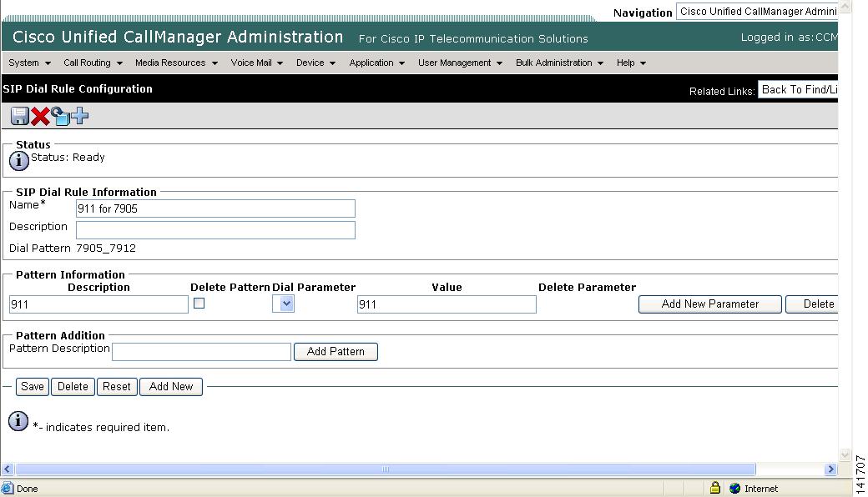
Task: Open the Call Routing menu
Action: (93, 63)
